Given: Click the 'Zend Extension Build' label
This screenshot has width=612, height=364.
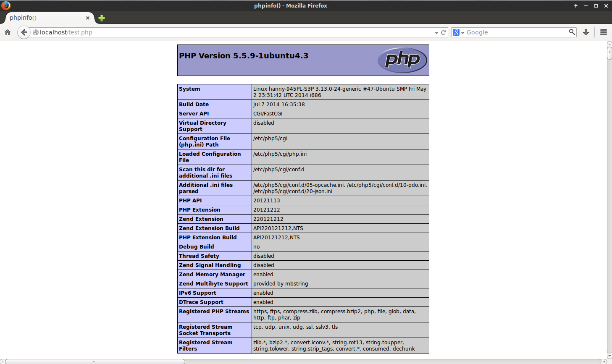Looking at the screenshot, I should 209,228.
